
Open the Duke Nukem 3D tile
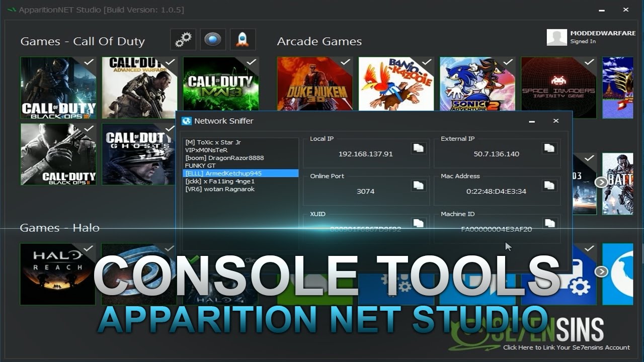coord(315,83)
